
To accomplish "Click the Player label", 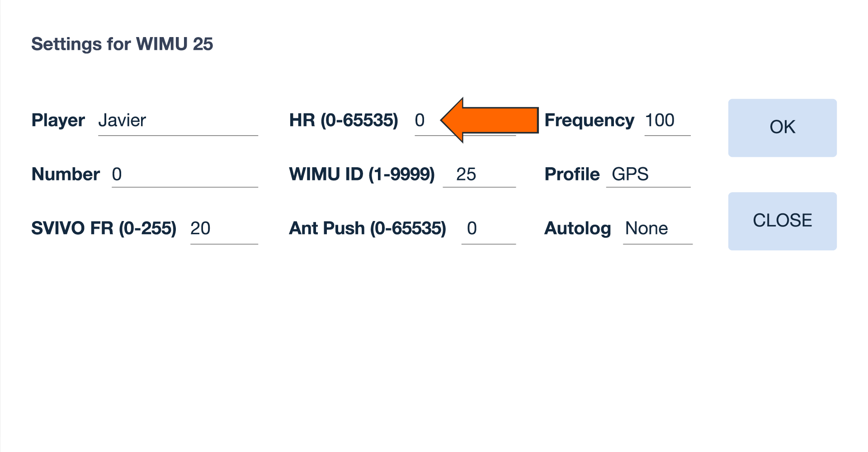I will point(58,120).
